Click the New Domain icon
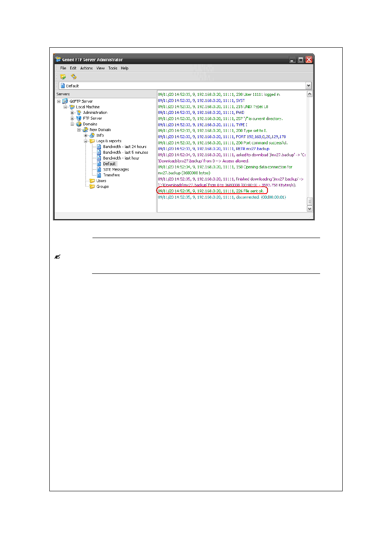The width and height of the screenshot is (392, 555). 85,130
